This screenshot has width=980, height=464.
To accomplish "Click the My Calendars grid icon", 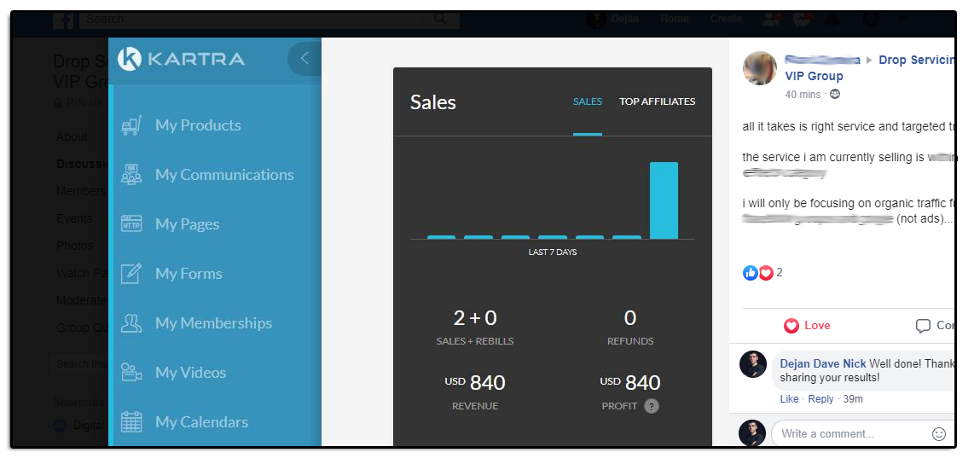I will [x=131, y=421].
